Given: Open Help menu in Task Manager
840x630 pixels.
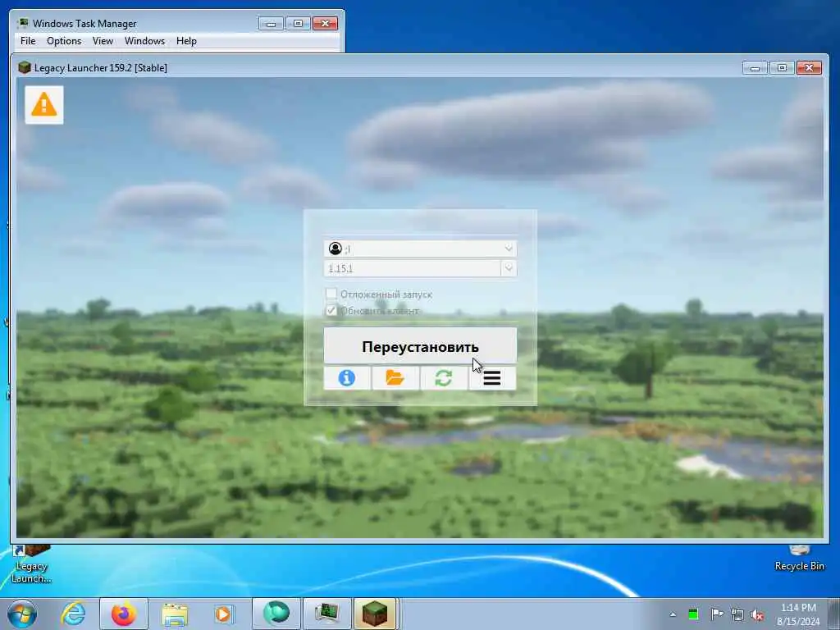Looking at the screenshot, I should (x=186, y=41).
